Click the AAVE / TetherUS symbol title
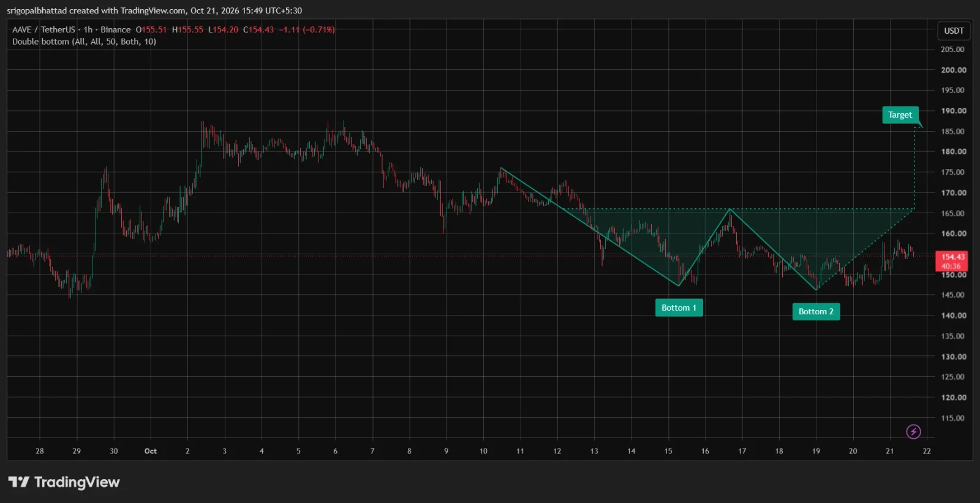This screenshot has height=503, width=980. coord(44,29)
